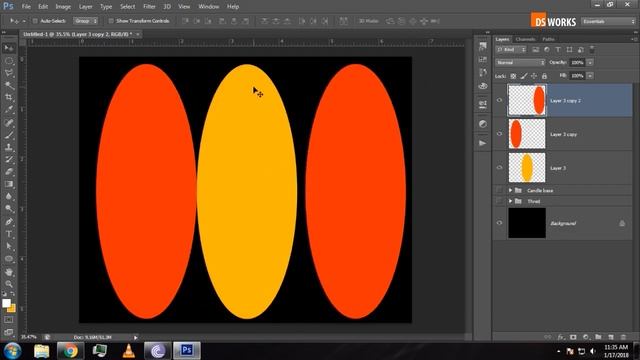
Task: Hide Layer 3 visibility eye
Action: 499,167
